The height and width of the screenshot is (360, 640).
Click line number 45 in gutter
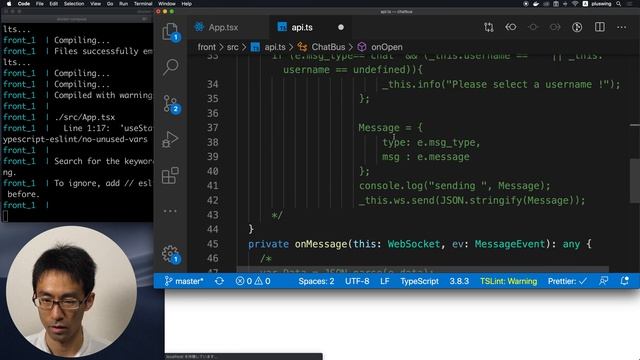(x=212, y=244)
